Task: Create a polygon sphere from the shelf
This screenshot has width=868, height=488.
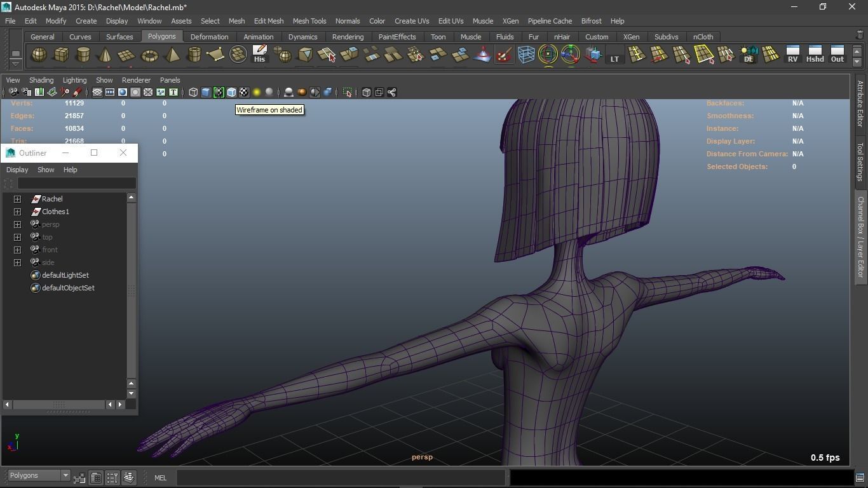Action: point(39,55)
